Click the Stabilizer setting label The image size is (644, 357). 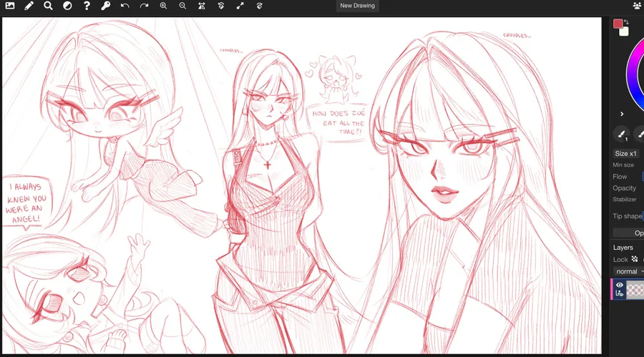[x=624, y=199]
